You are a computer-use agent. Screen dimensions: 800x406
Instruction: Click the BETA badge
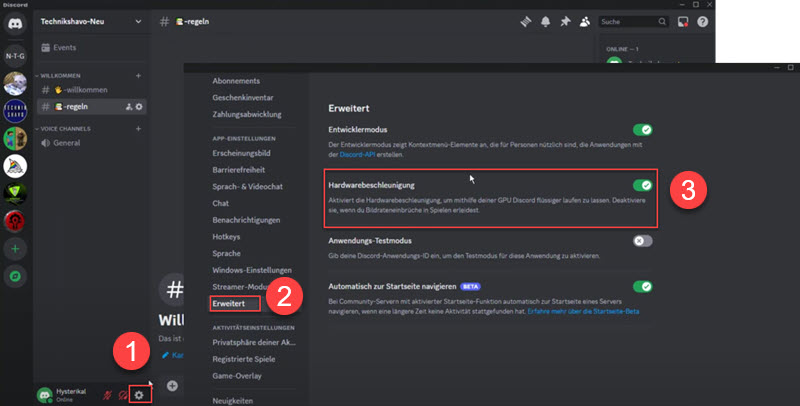(x=470, y=287)
